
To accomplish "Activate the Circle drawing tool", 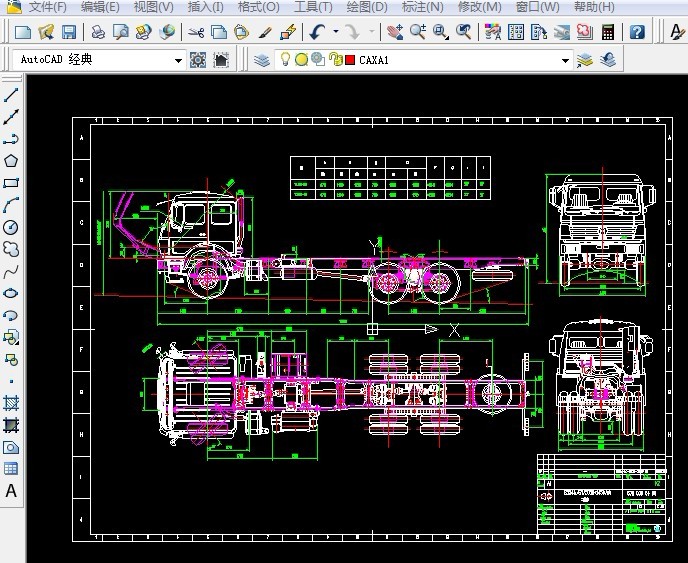I will (x=12, y=227).
